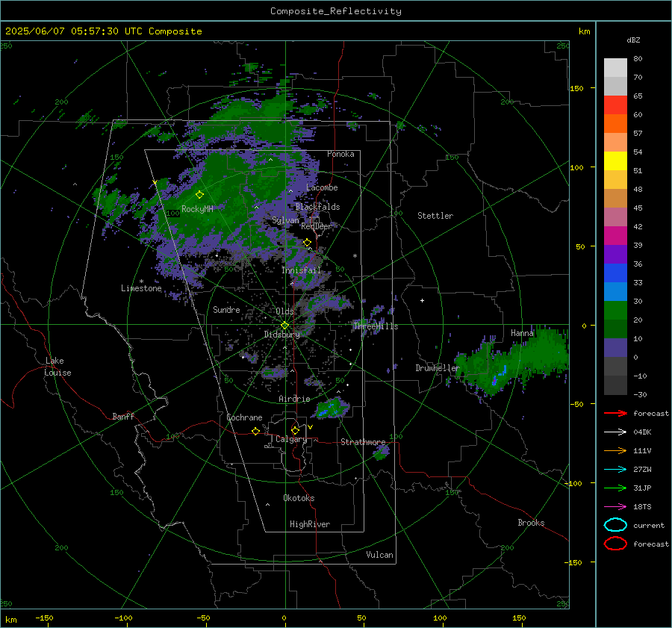The width and height of the screenshot is (672, 628).
Task: Click the yellow diamond marker below Cochrane
Action: 255,432
